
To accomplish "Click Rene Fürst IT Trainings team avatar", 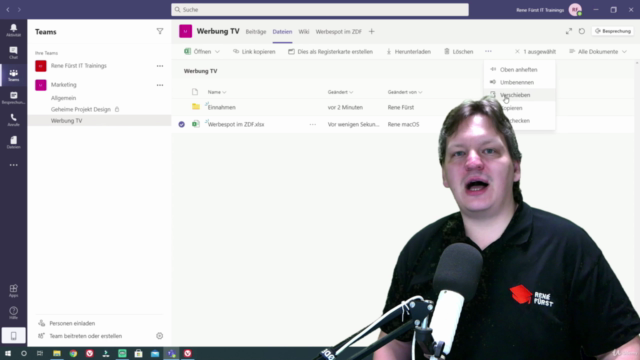I will click(41, 66).
